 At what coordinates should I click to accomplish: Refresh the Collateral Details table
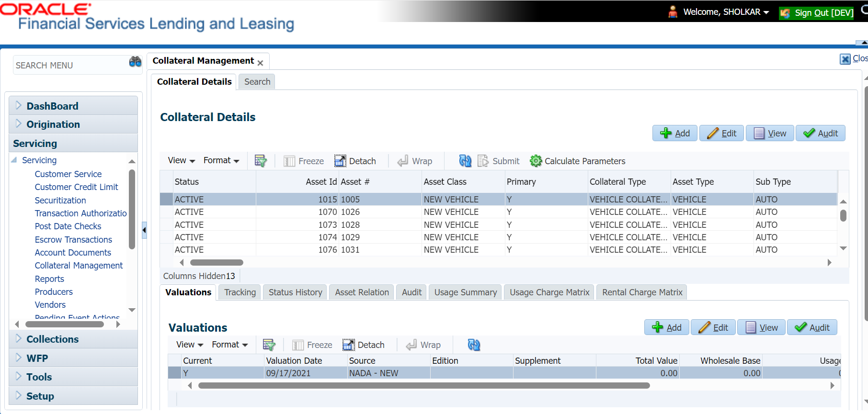[x=465, y=161]
